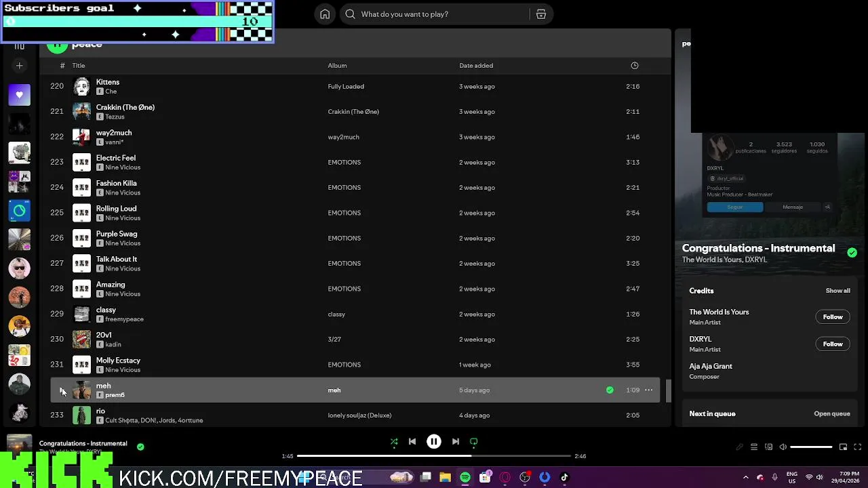The image size is (868, 488).
Task: Open the Microsoft Store taskbar icon
Action: pyautogui.click(x=485, y=478)
